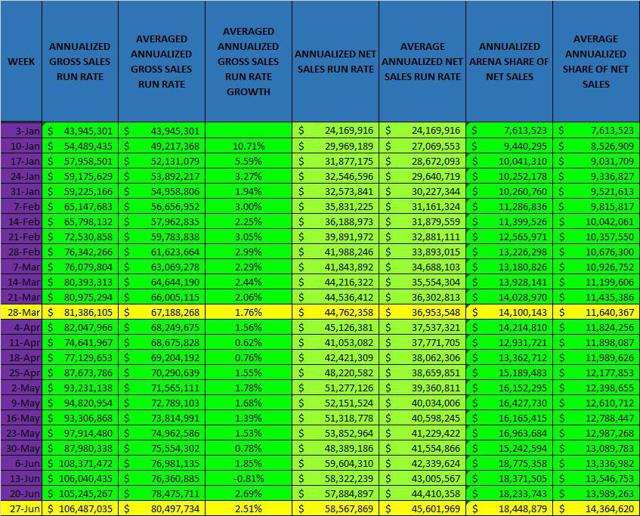The image size is (640, 516).
Task: Click the cell with 24,169,916 under net sales run rate
Action: click(x=336, y=131)
